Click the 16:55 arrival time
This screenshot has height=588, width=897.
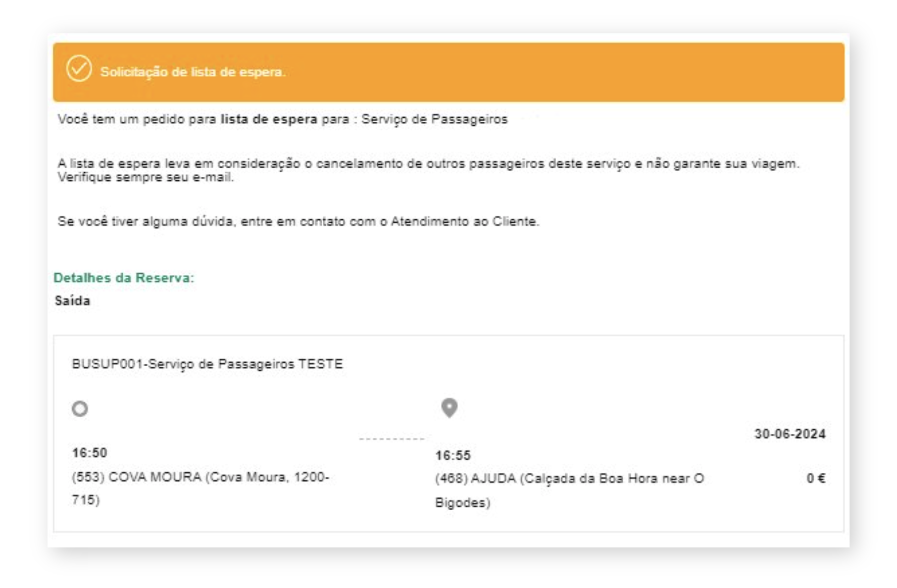click(x=453, y=455)
